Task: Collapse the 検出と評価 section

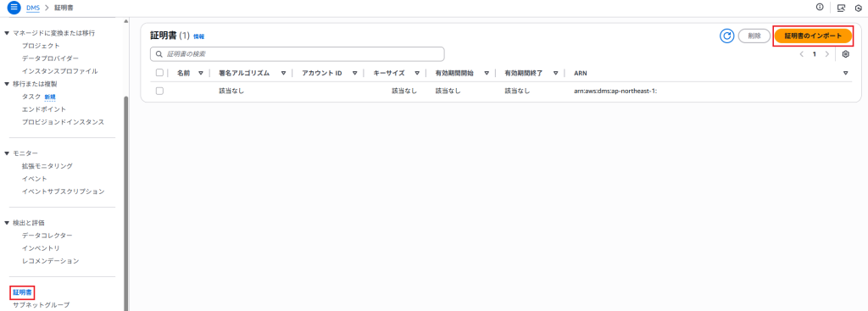Action: point(7,223)
